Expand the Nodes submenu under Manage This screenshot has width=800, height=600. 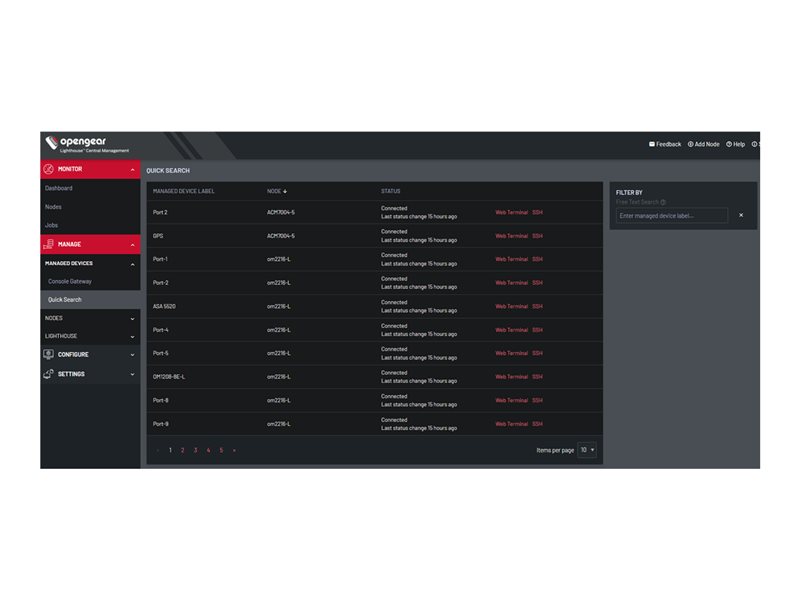132,318
